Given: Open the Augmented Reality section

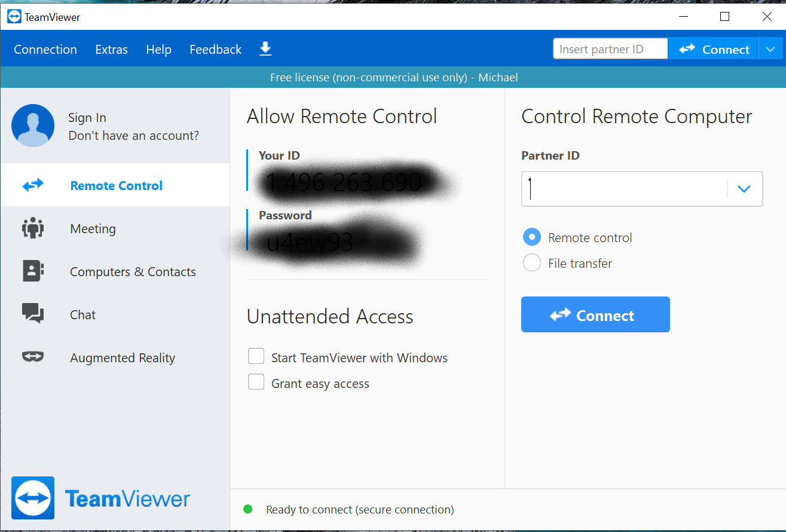Looking at the screenshot, I should click(115, 357).
